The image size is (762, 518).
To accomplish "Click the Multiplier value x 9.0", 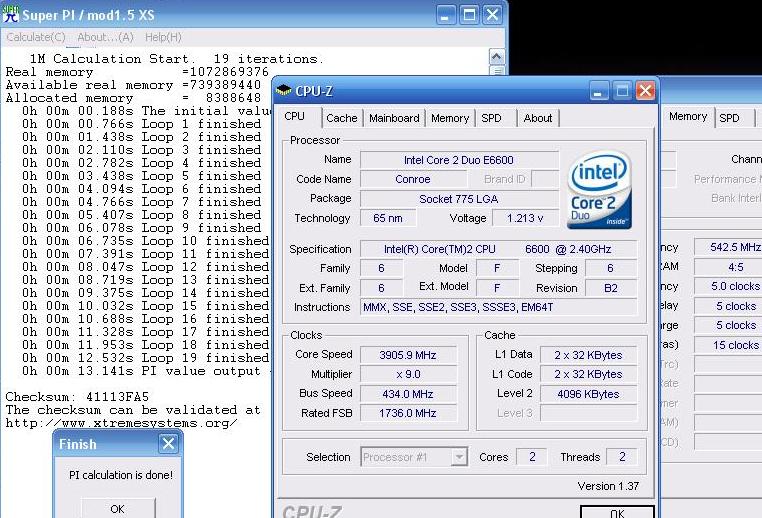I will point(408,374).
